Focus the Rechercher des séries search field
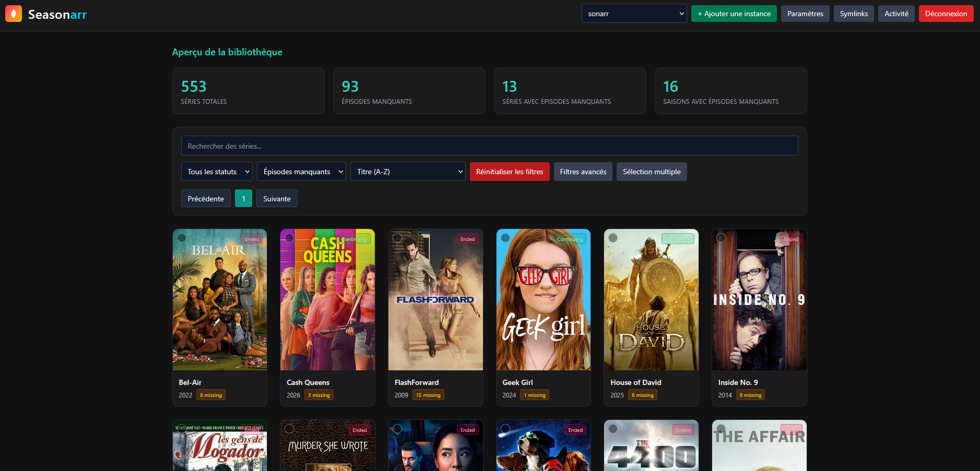The height and width of the screenshot is (471, 980). pos(489,146)
